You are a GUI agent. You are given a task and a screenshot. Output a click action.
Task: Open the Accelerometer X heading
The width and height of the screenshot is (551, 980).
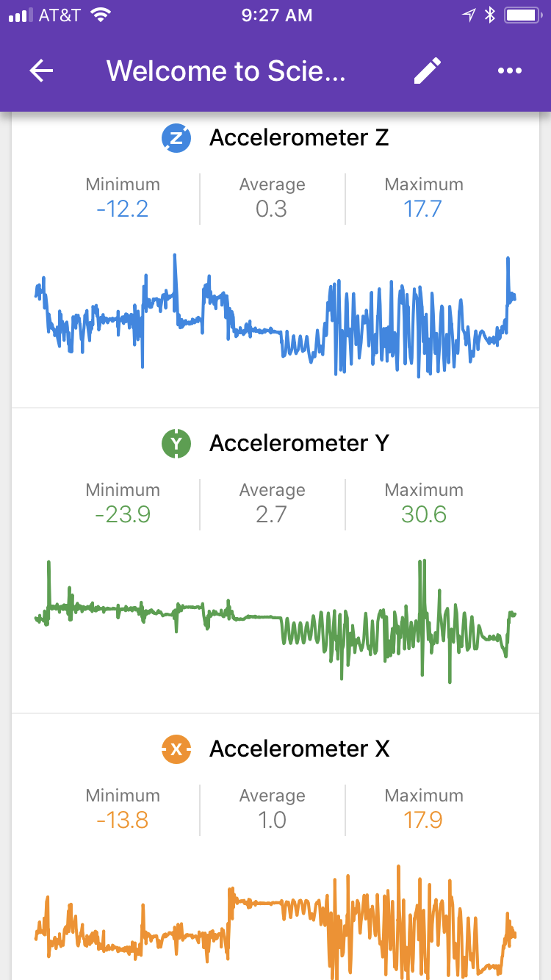[299, 749]
